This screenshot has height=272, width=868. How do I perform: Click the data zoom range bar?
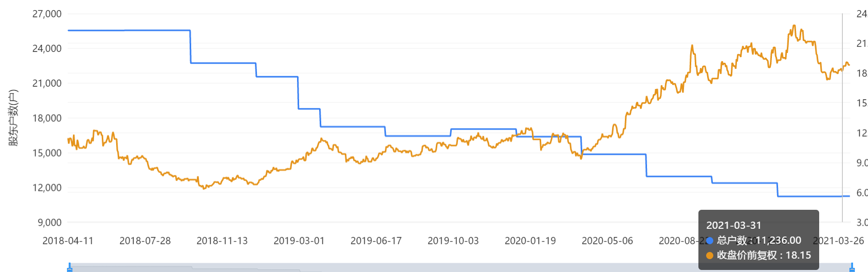[460, 268]
